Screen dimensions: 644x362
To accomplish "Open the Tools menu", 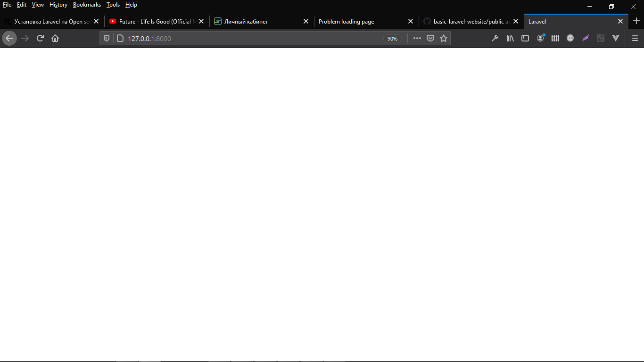I will [113, 5].
